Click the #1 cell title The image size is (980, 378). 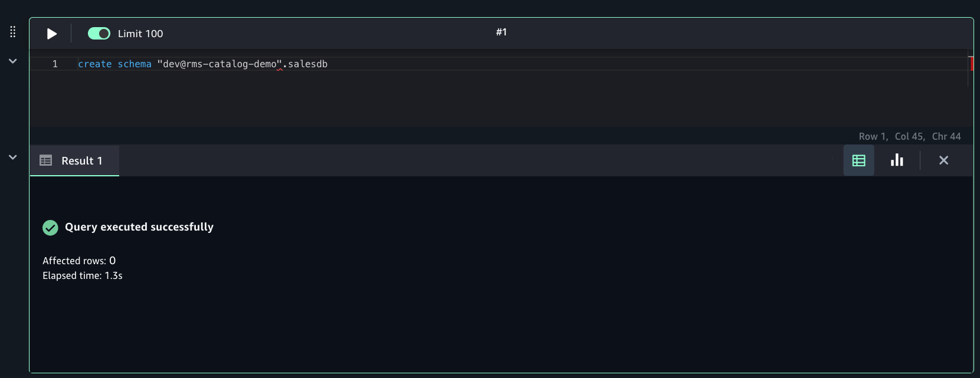click(502, 32)
